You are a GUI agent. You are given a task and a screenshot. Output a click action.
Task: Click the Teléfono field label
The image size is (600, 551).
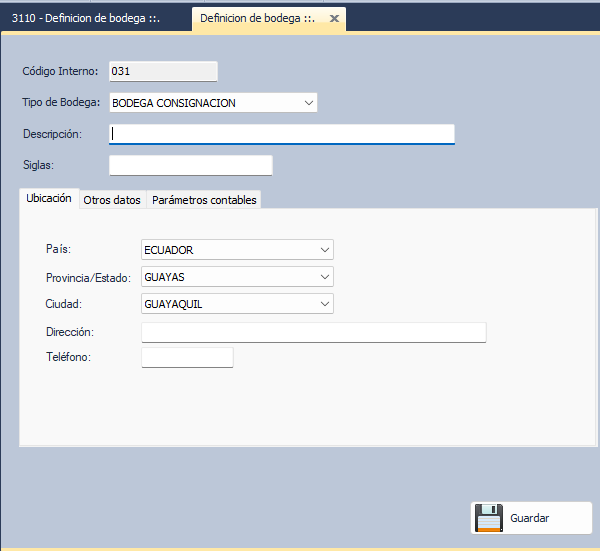pyautogui.click(x=68, y=357)
